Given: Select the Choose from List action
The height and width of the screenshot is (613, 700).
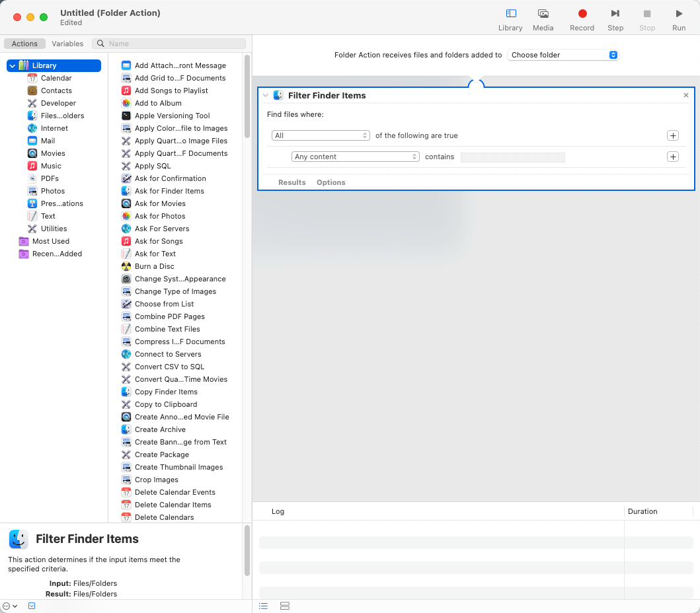Looking at the screenshot, I should [157, 304].
